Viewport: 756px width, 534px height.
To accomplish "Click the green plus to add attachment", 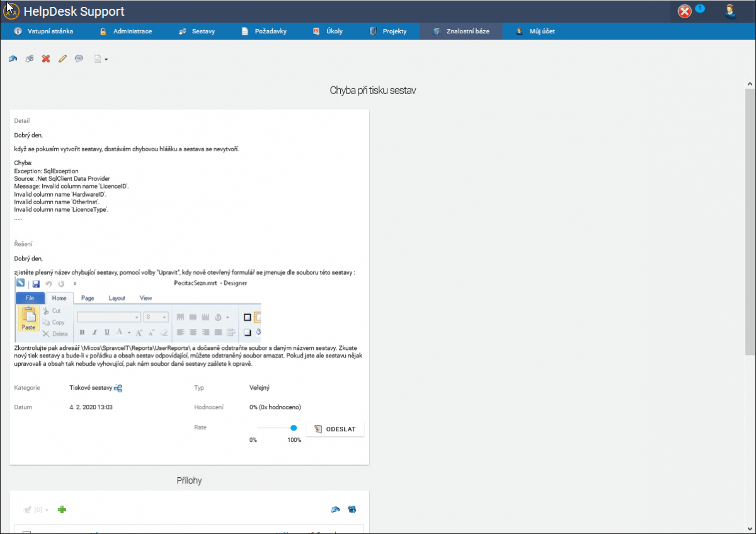I will pyautogui.click(x=62, y=509).
